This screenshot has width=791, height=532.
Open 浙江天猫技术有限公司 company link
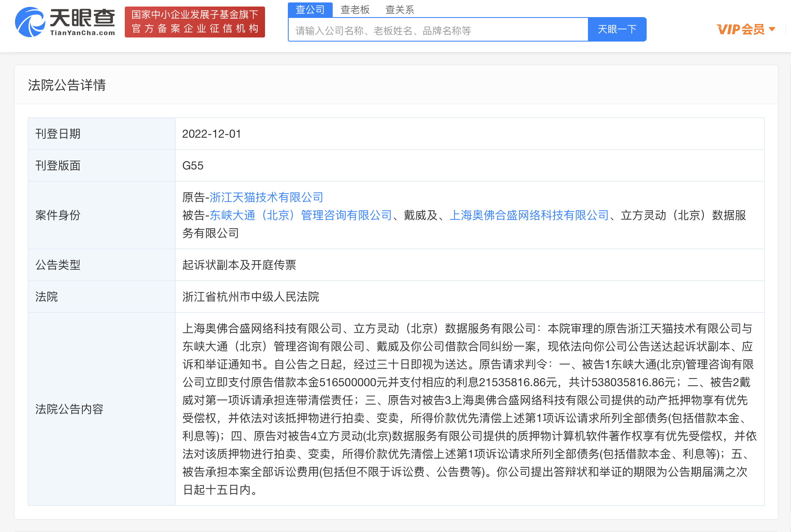tap(265, 198)
